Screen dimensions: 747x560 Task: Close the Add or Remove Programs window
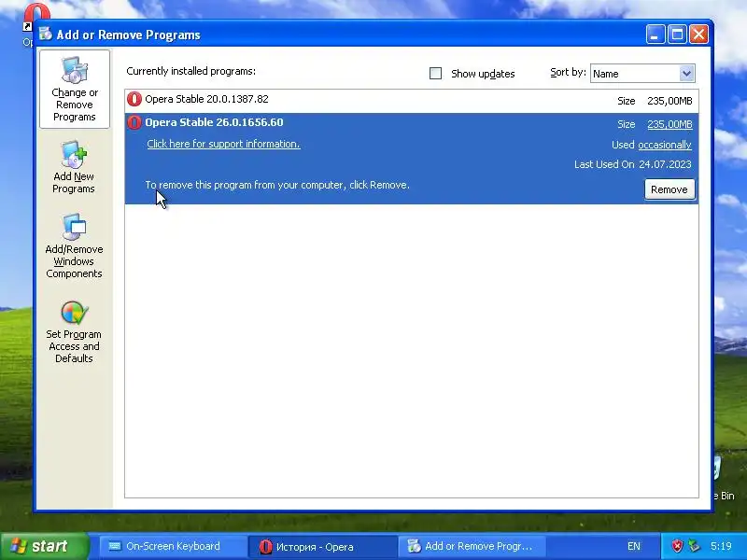(x=698, y=35)
